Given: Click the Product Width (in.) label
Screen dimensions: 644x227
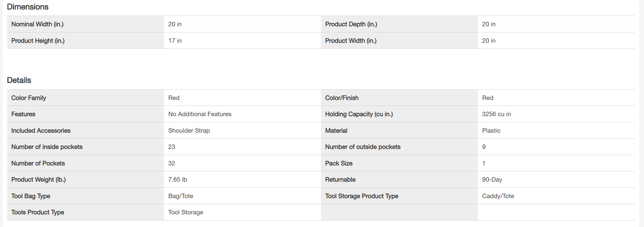Looking at the screenshot, I should point(351,41).
